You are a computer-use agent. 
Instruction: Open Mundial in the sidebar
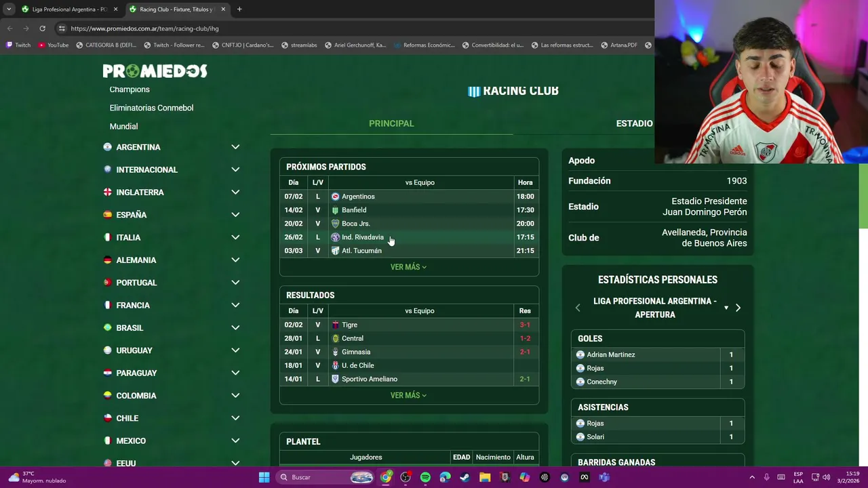(123, 126)
